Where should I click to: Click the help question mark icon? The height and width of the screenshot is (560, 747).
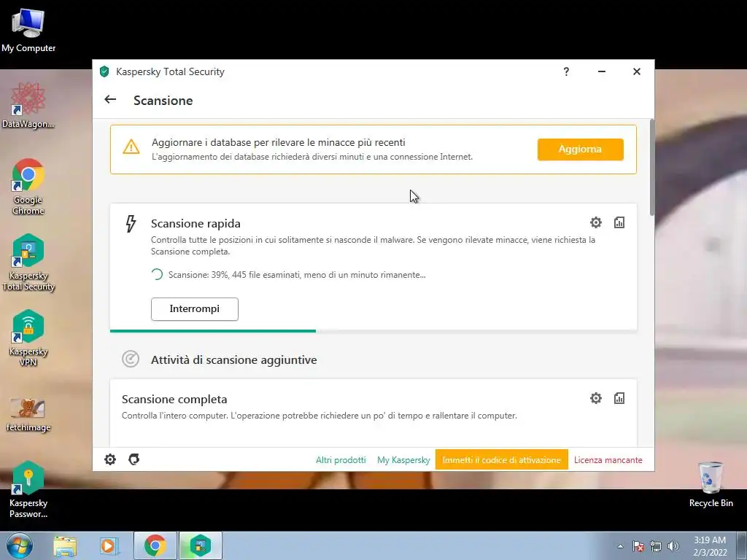[566, 71]
